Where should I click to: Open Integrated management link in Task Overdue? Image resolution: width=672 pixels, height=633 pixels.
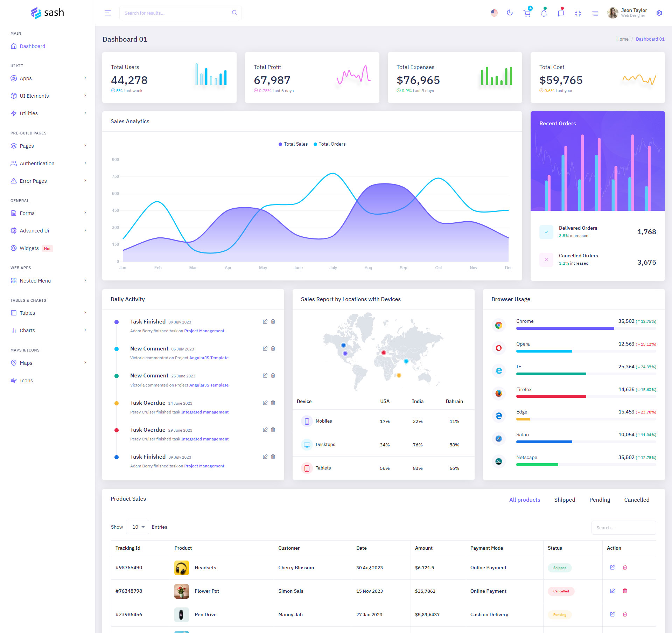point(205,412)
